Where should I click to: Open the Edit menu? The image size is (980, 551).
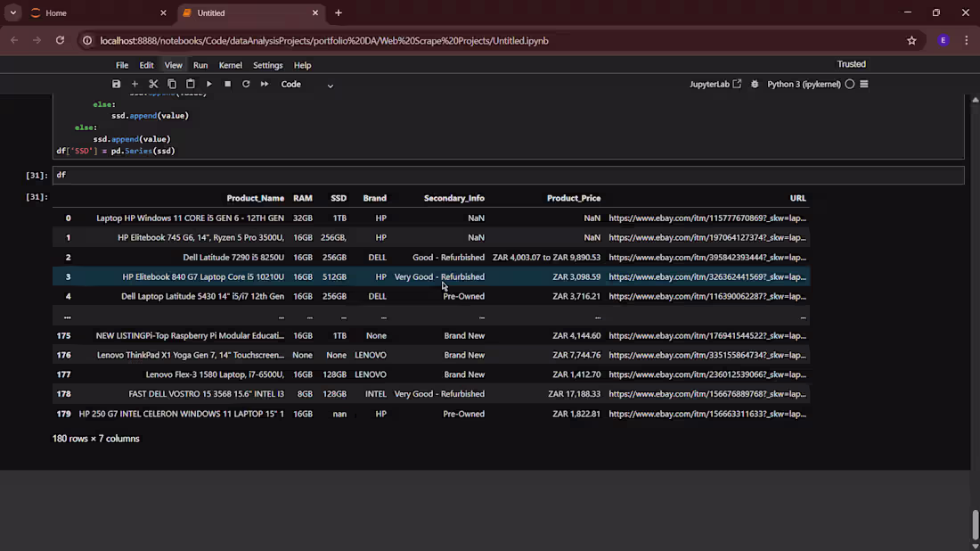pos(146,65)
